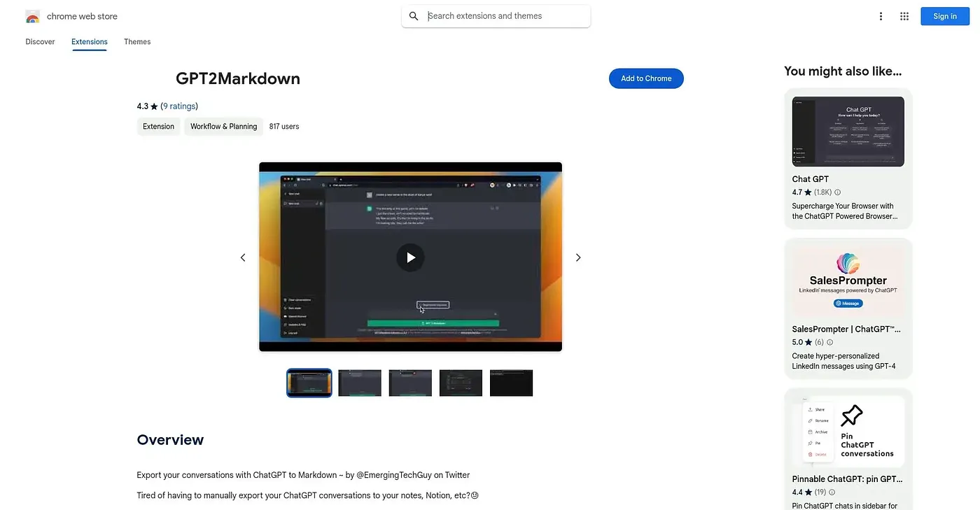The width and height of the screenshot is (980, 510).
Task: Open the Chat GPT recommended extension image
Action: point(848,132)
